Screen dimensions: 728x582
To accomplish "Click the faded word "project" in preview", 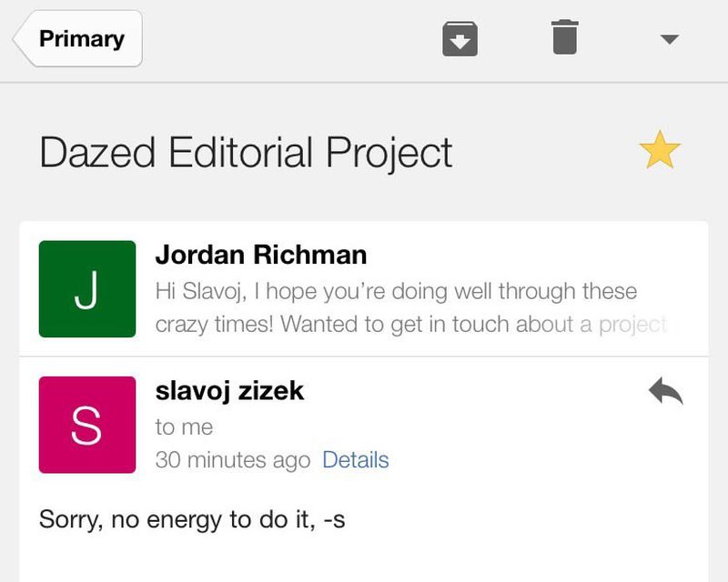I will click(x=632, y=325).
